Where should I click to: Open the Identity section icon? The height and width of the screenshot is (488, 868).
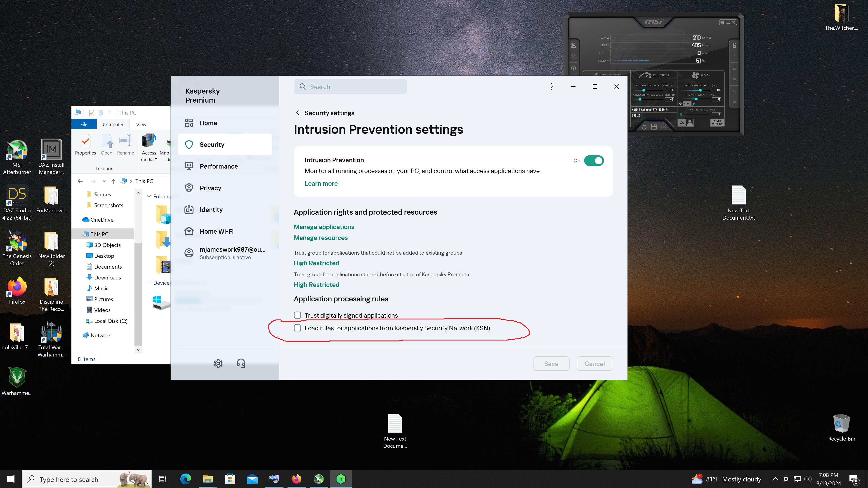[189, 209]
